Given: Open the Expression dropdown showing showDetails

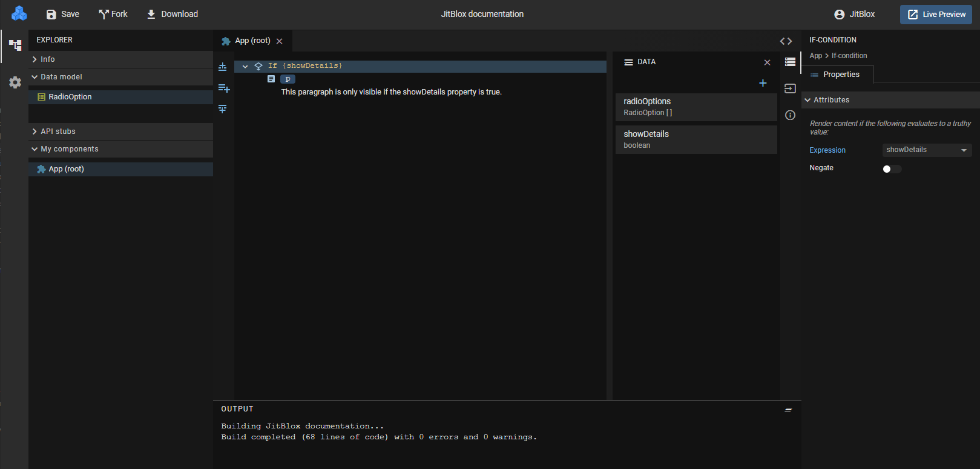Looking at the screenshot, I should coord(927,150).
